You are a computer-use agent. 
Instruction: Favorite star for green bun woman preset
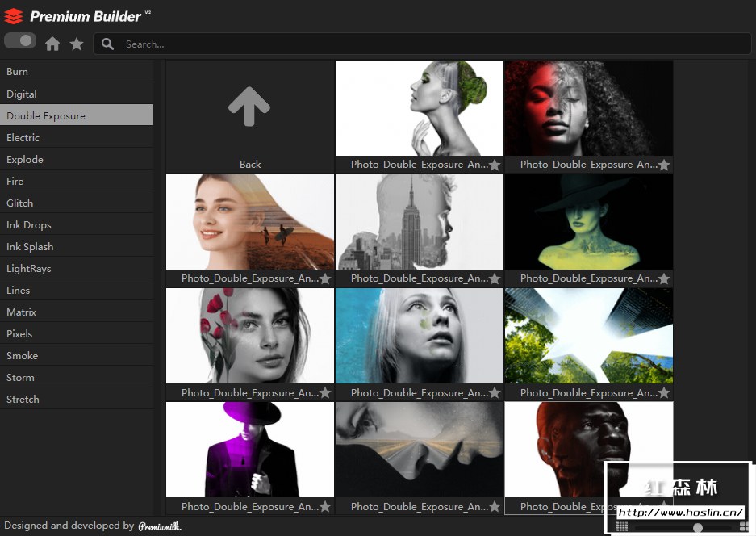495,165
